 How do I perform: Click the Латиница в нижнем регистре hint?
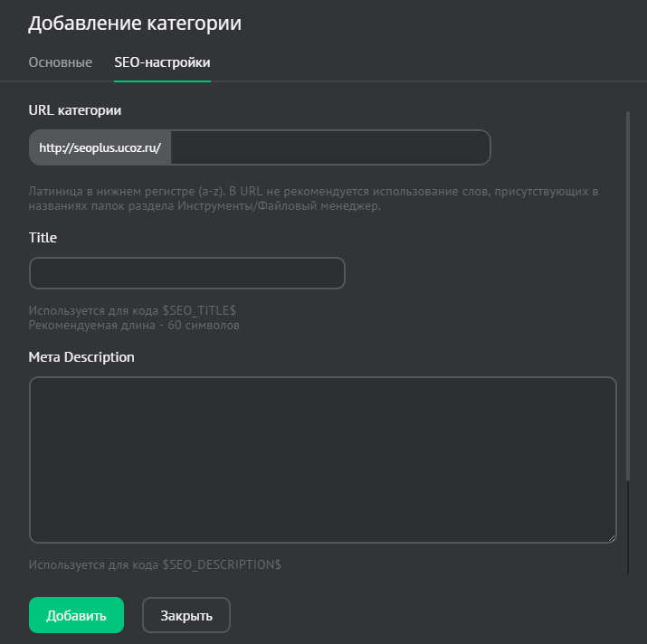pos(313,192)
